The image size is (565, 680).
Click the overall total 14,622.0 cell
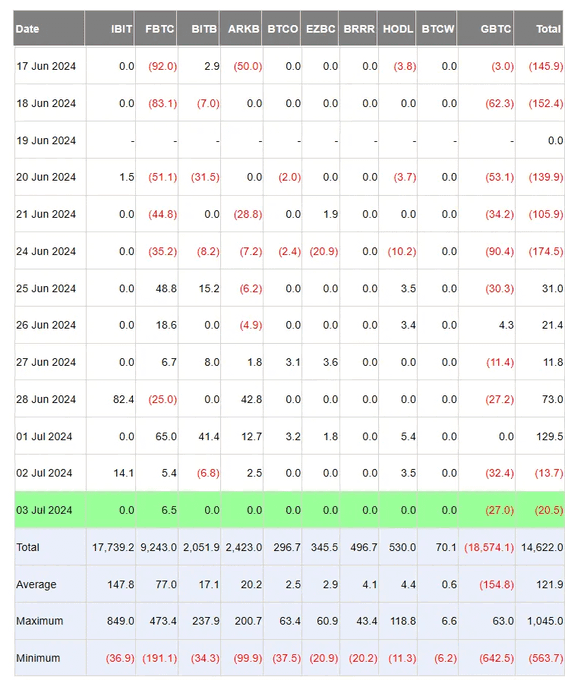click(x=542, y=547)
